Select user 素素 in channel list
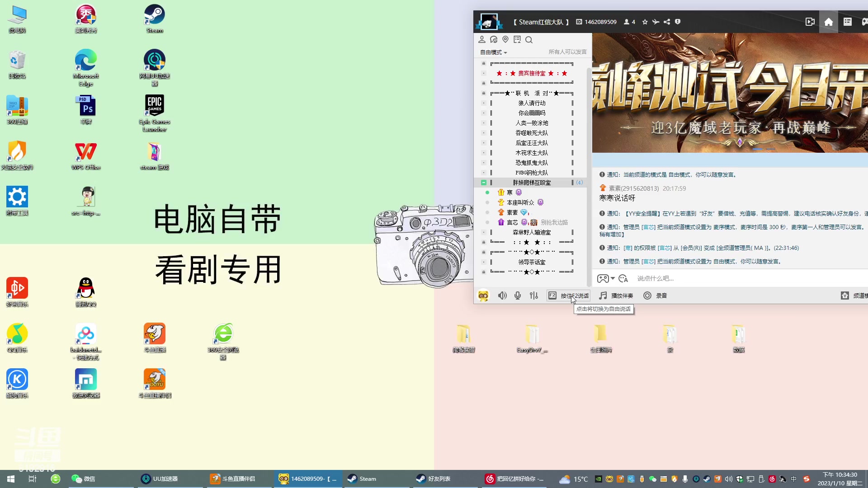 [x=512, y=212]
